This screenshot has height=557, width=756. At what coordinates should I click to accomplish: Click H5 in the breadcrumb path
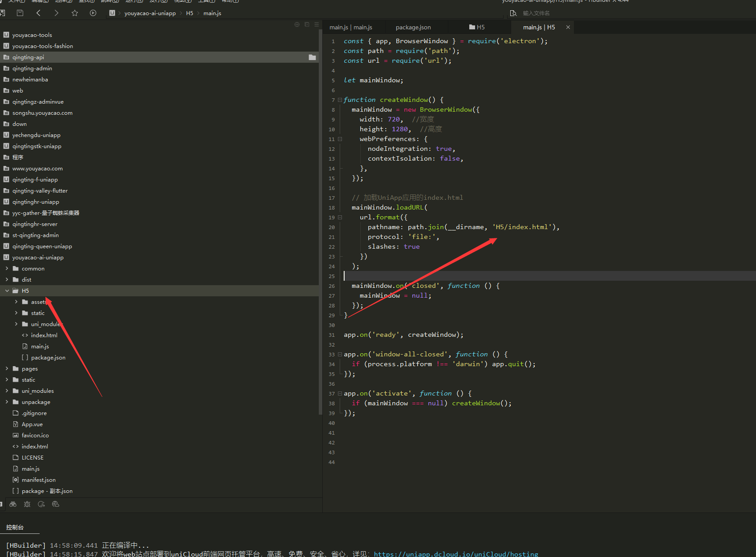[190, 13]
